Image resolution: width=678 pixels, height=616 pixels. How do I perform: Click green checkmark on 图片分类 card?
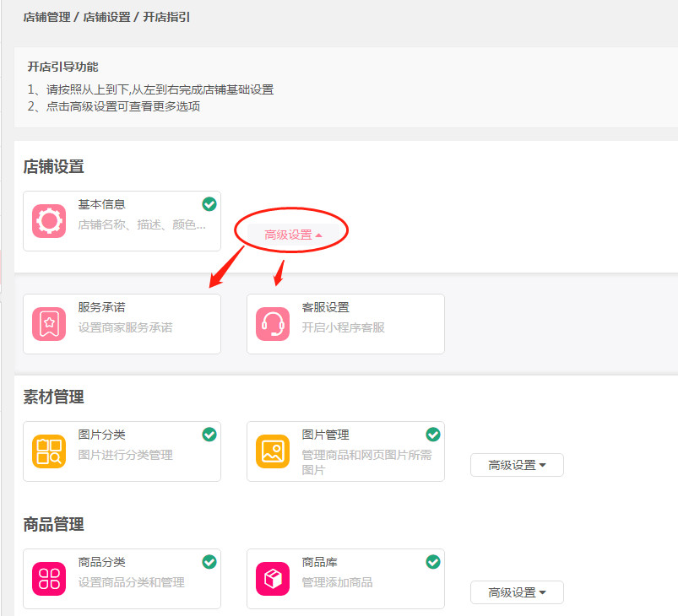(x=209, y=435)
